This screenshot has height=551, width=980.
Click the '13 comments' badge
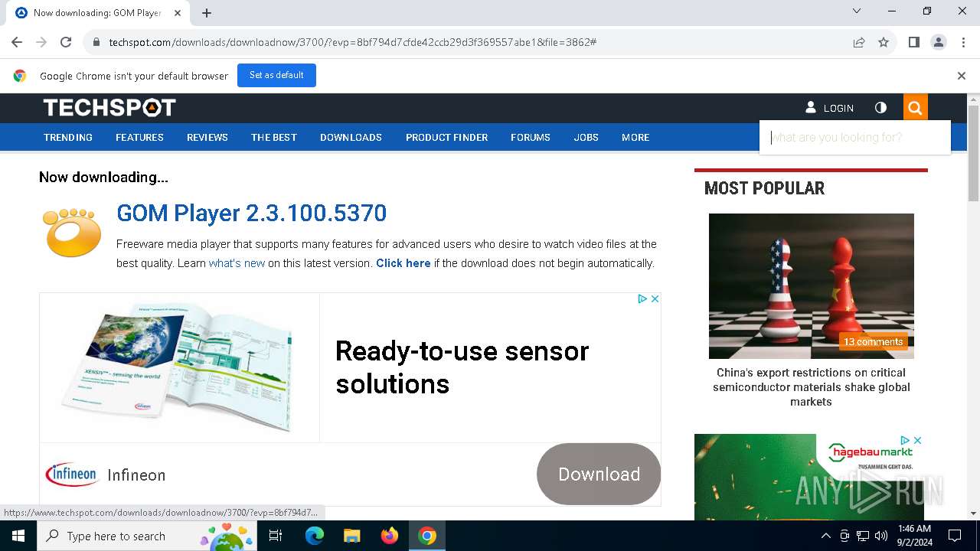[x=873, y=342]
